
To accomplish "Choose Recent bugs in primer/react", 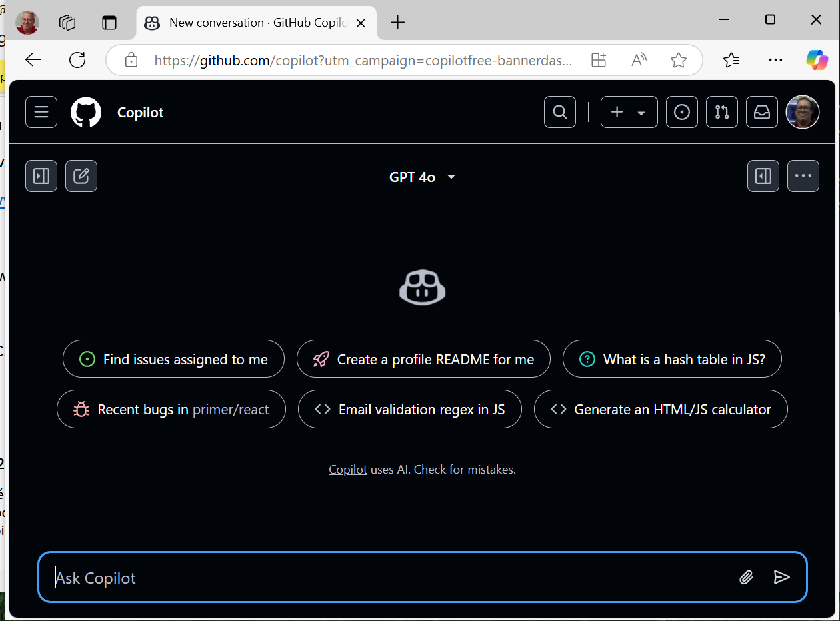I will click(171, 409).
